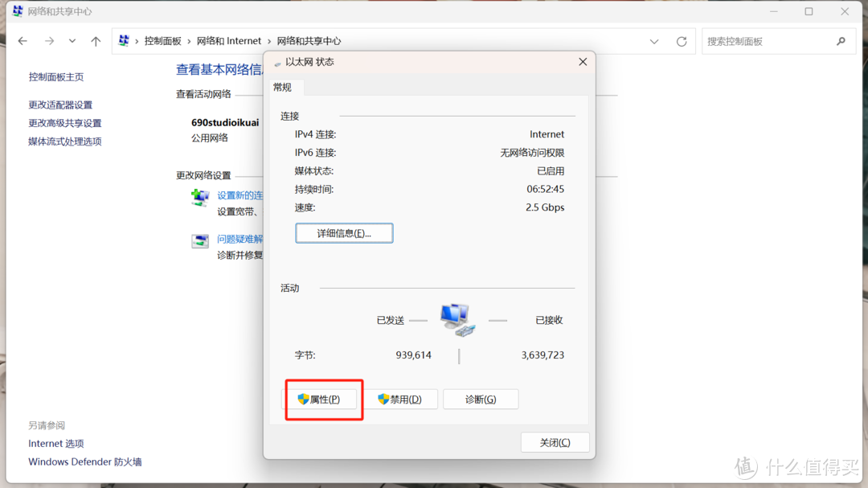This screenshot has width=868, height=488.
Task: Select the 常规 tab
Action: coord(283,87)
